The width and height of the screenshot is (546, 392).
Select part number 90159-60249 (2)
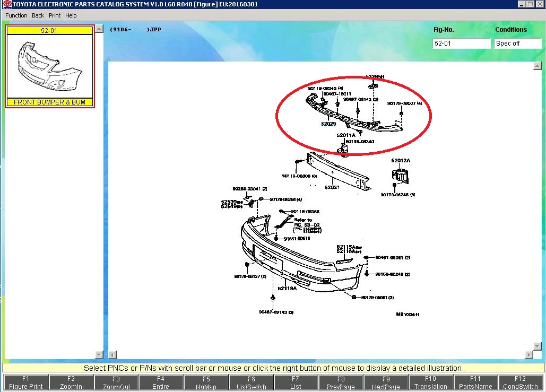[393, 274]
